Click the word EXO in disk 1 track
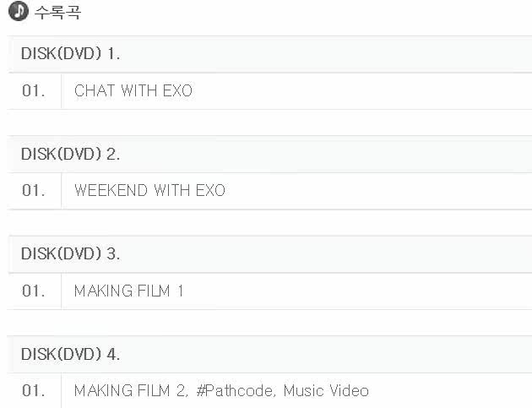This screenshot has width=532, height=408. (x=177, y=91)
